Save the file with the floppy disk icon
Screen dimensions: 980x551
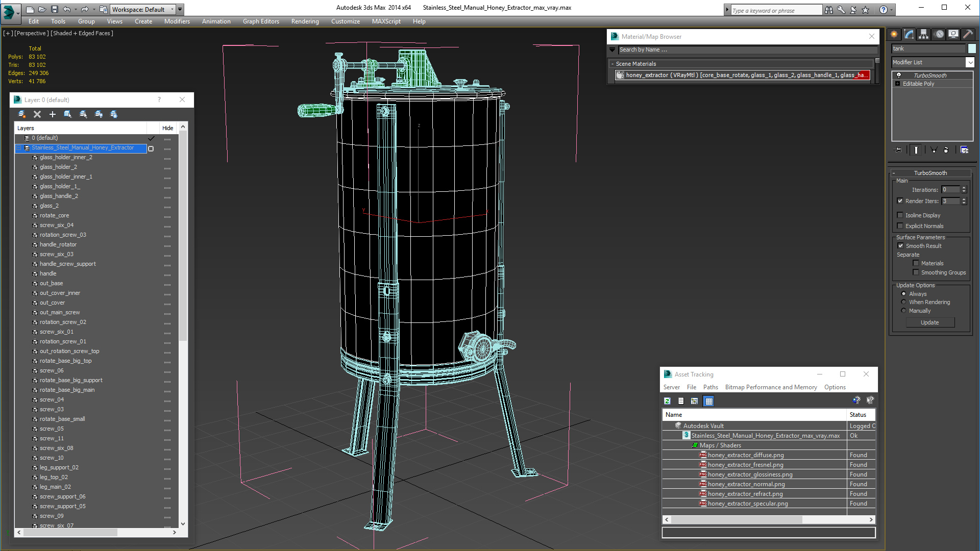click(x=54, y=9)
